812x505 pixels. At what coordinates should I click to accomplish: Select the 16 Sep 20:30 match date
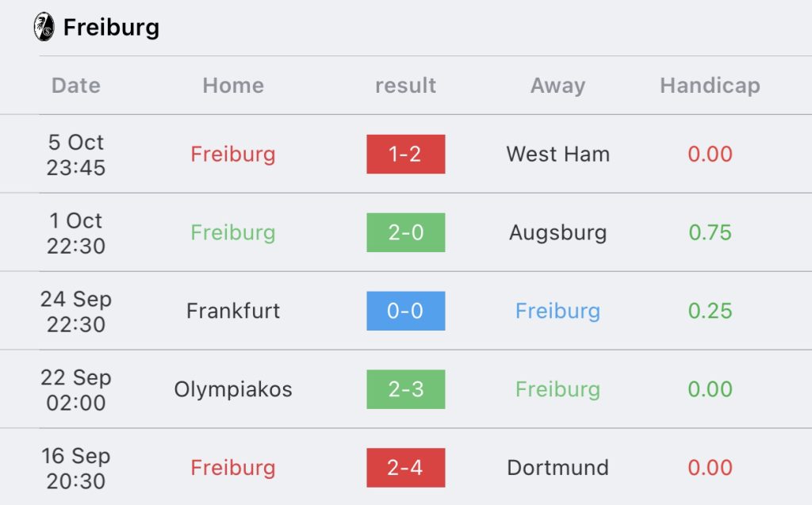[x=75, y=469]
